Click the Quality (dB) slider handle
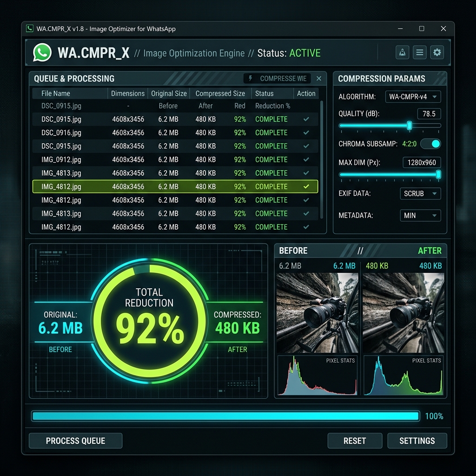This screenshot has width=476, height=476. (x=409, y=126)
